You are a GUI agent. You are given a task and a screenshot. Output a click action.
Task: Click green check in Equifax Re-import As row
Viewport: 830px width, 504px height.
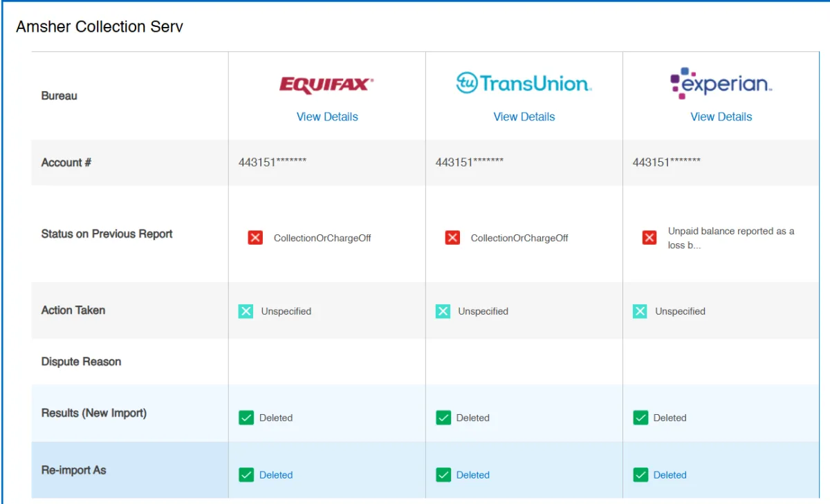[246, 475]
